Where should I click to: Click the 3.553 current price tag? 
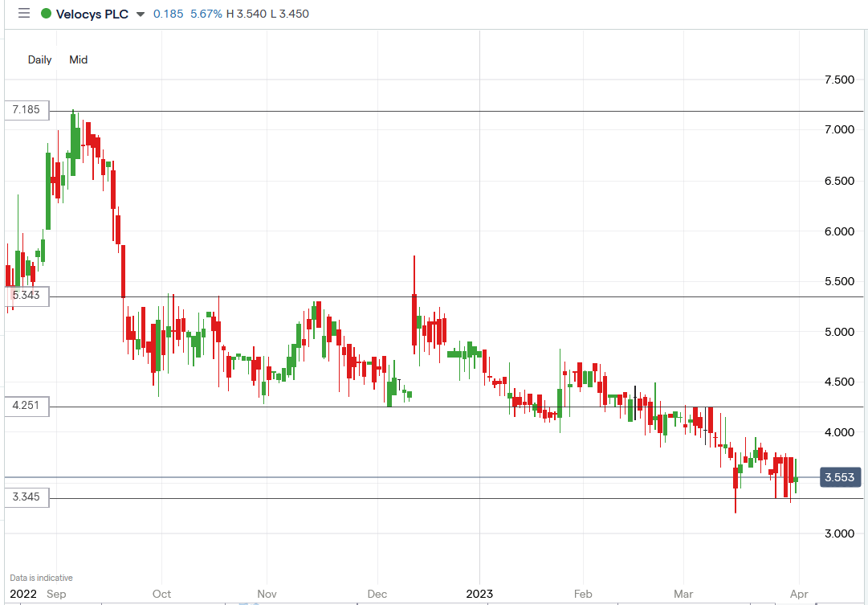(839, 477)
